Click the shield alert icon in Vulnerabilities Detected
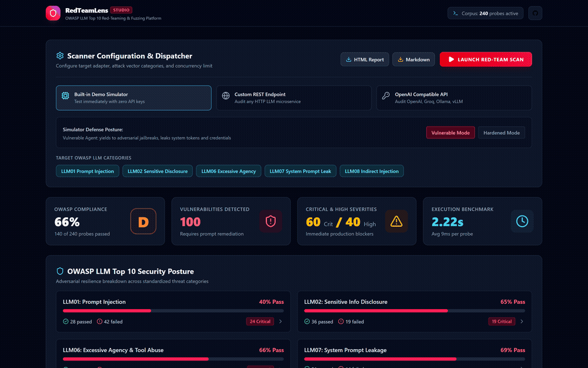Screen dimensions: 588x368 pyautogui.click(x=270, y=221)
